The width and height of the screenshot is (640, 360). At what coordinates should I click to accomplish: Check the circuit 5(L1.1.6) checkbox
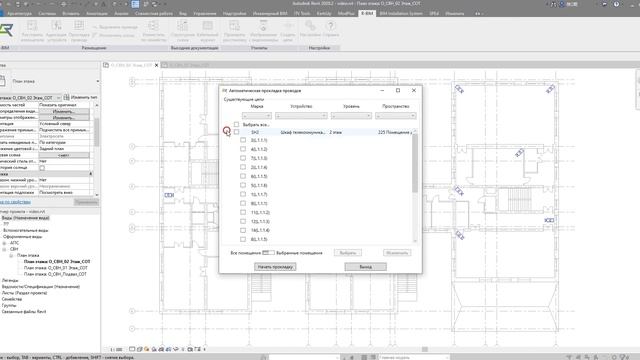click(243, 185)
